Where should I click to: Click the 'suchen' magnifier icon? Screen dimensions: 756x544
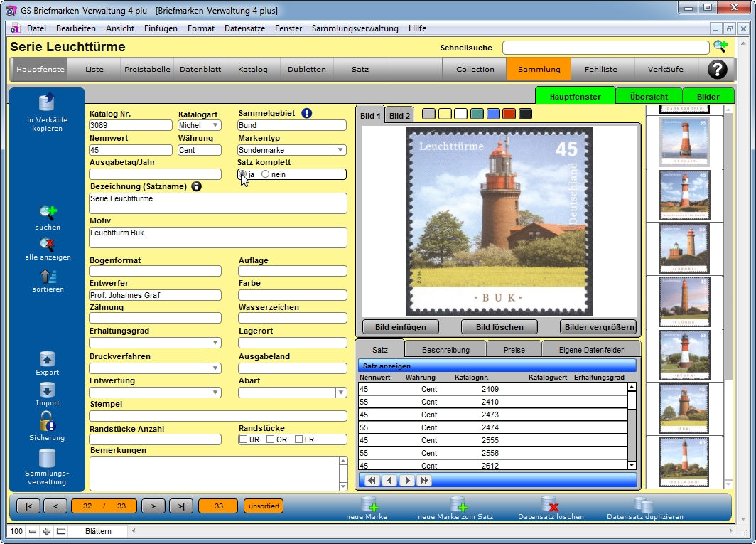(x=48, y=212)
